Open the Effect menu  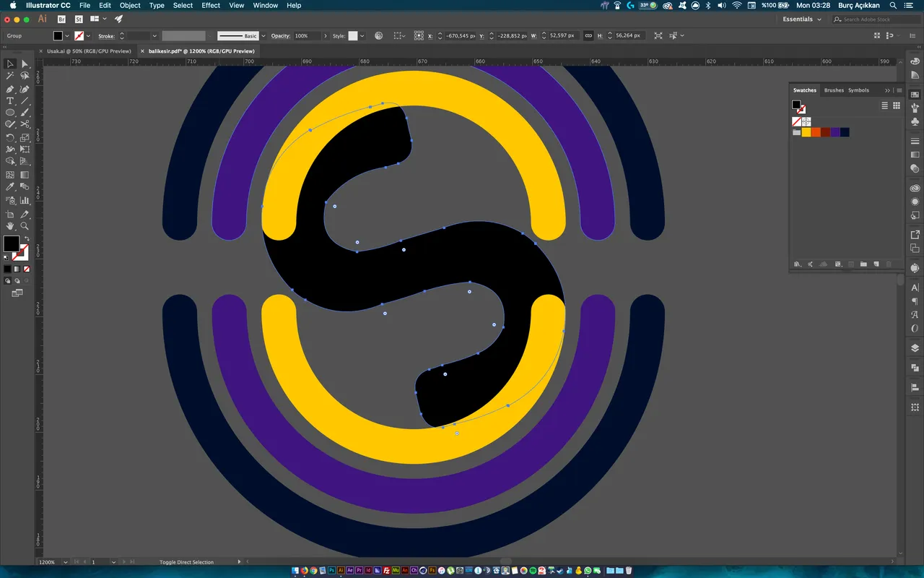point(211,5)
